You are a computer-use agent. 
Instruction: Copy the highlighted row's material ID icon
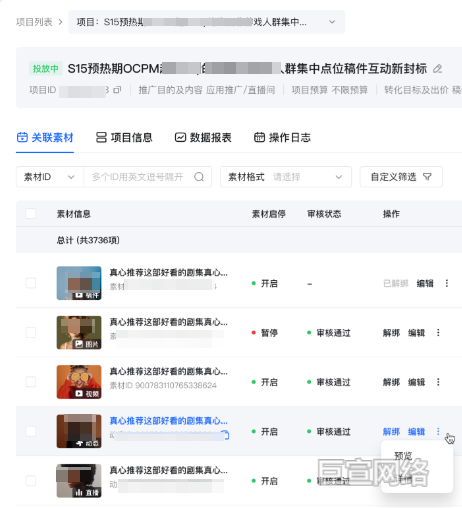coord(226,435)
